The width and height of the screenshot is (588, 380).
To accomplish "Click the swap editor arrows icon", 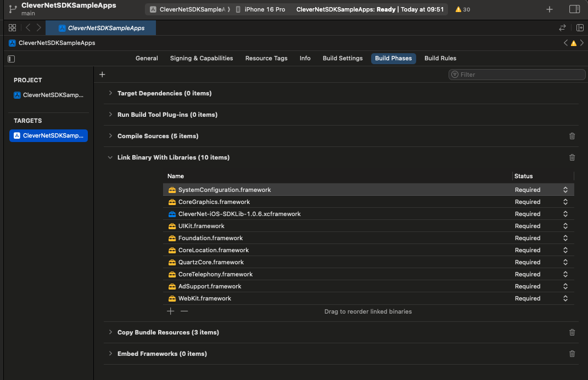I will click(x=562, y=28).
